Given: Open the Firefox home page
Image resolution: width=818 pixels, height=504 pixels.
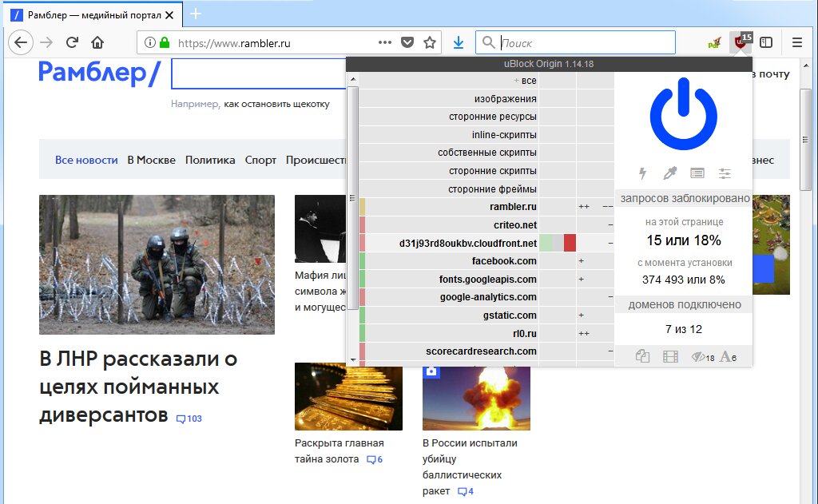Looking at the screenshot, I should click(x=97, y=42).
